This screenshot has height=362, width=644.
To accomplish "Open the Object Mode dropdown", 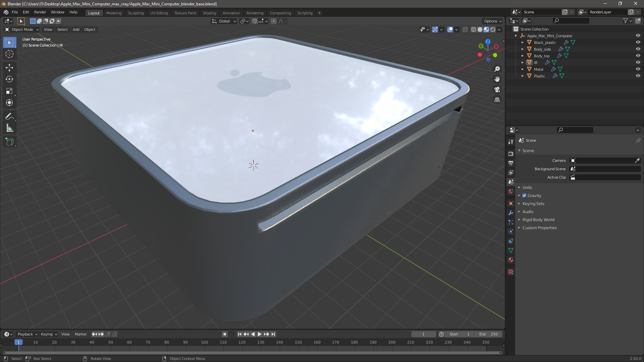I will (22, 29).
